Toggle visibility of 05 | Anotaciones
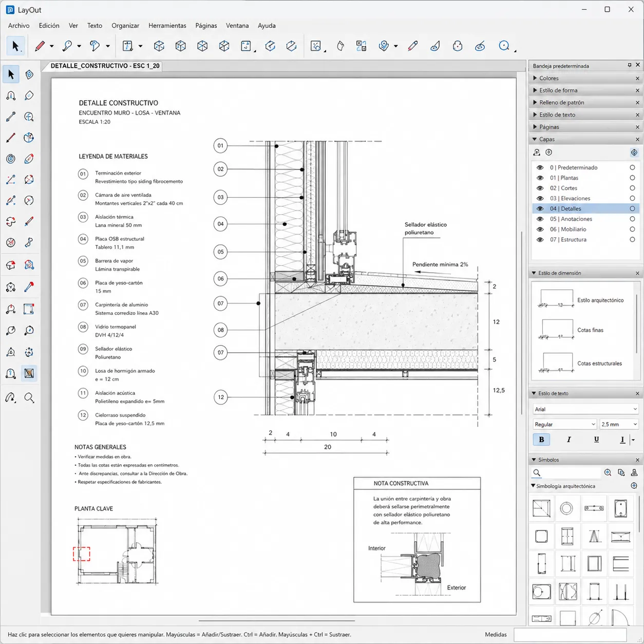Viewport: 644px width, 644px height. [540, 219]
